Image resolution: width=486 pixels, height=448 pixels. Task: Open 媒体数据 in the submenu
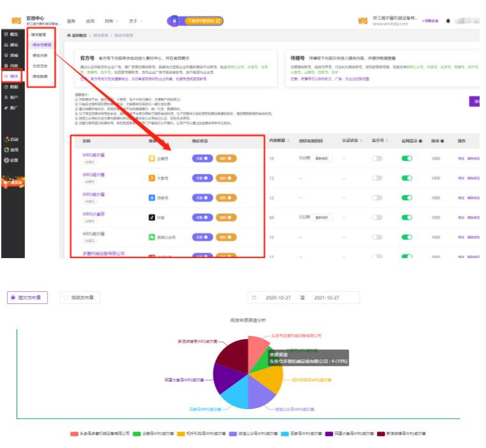click(40, 76)
